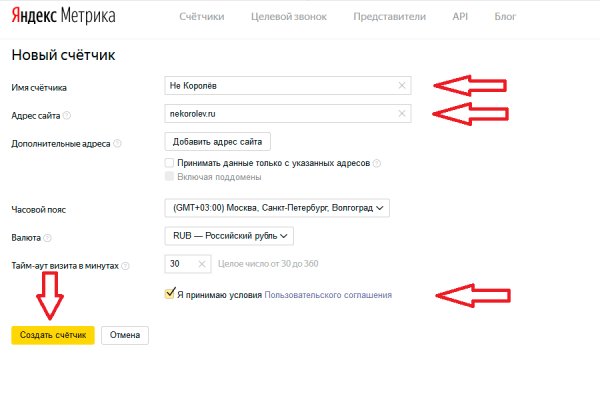Open help icon for 'Тайм-аут визита в минутах'
Viewport: 600px width, 400px height.
coord(128,267)
